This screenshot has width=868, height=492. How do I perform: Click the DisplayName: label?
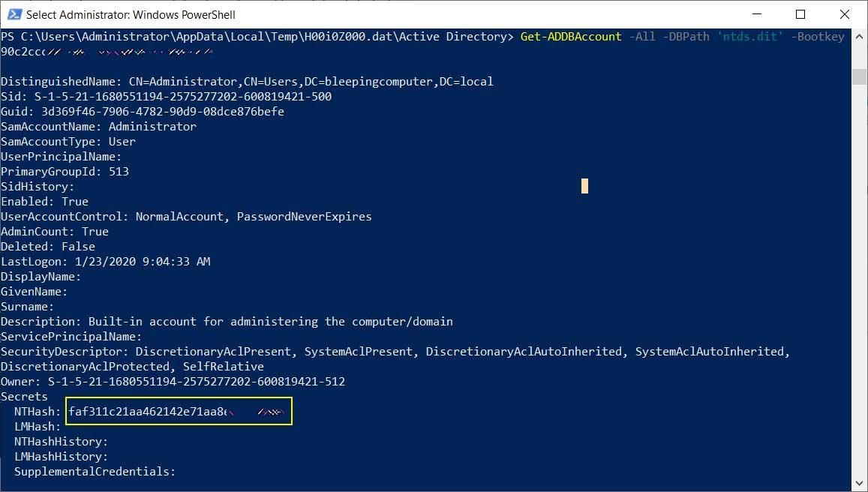pyautogui.click(x=41, y=276)
